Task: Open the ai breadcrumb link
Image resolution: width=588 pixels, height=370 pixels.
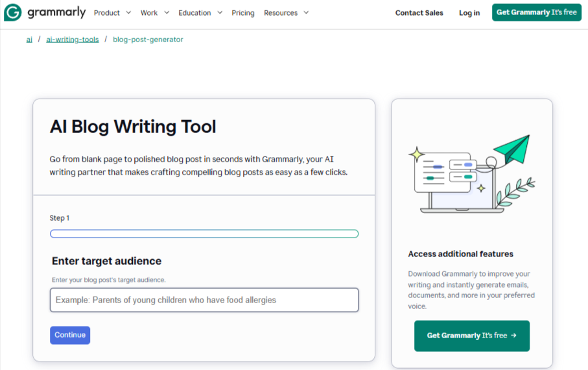Action: (29, 40)
